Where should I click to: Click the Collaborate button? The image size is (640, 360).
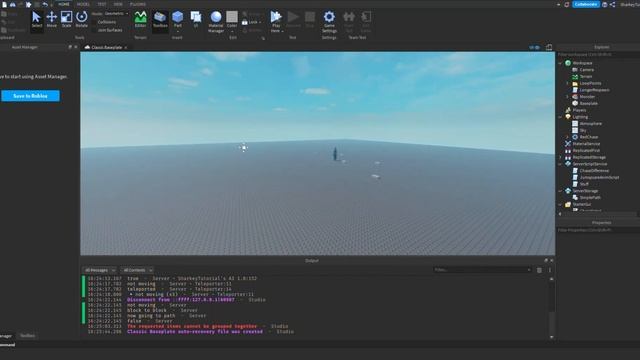pos(586,4)
